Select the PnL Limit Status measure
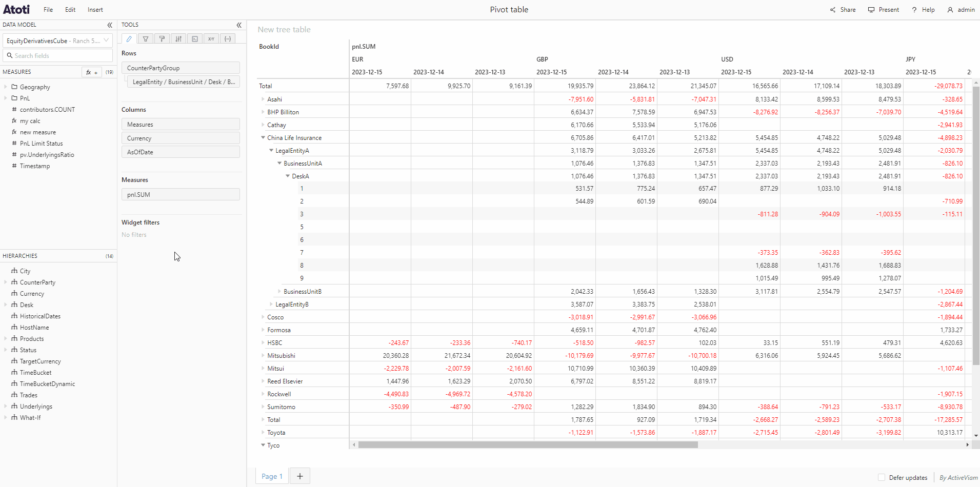 point(41,144)
